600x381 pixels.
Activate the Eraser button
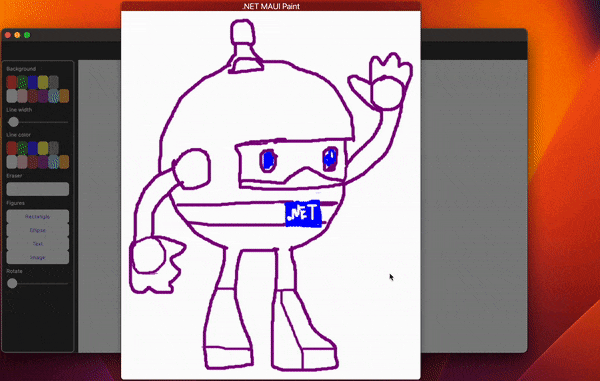point(38,189)
